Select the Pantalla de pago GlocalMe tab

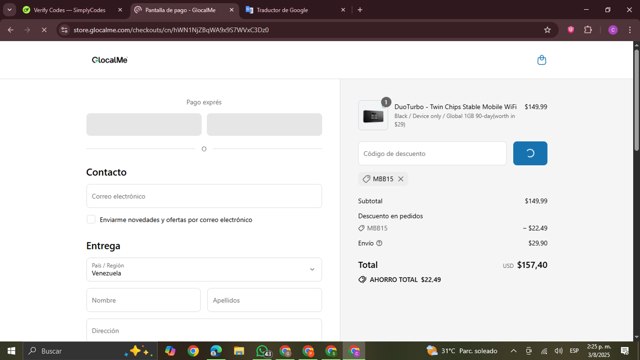click(180, 10)
